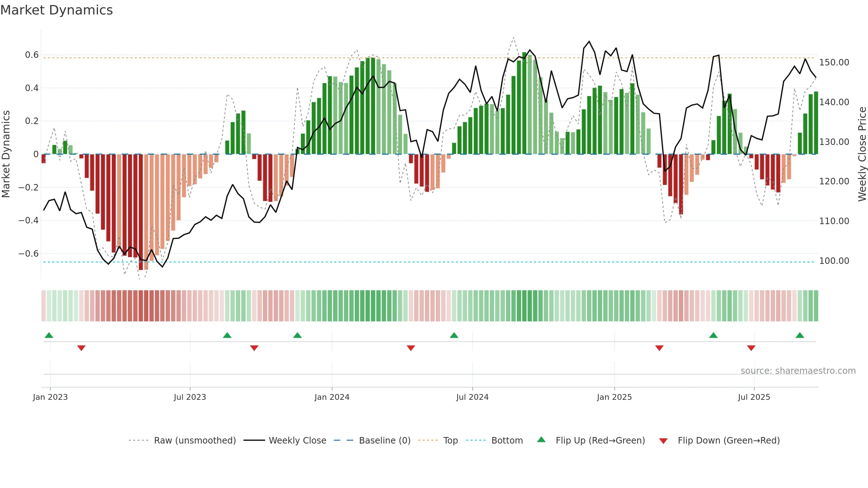The width and height of the screenshot is (868, 488).
Task: Toggle Flip Up (Red→Green) legend entry
Action: pyautogui.click(x=591, y=440)
